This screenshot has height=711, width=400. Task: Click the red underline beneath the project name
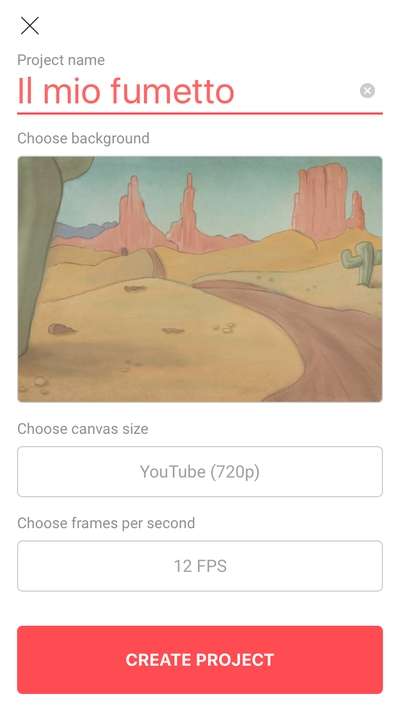(200, 113)
